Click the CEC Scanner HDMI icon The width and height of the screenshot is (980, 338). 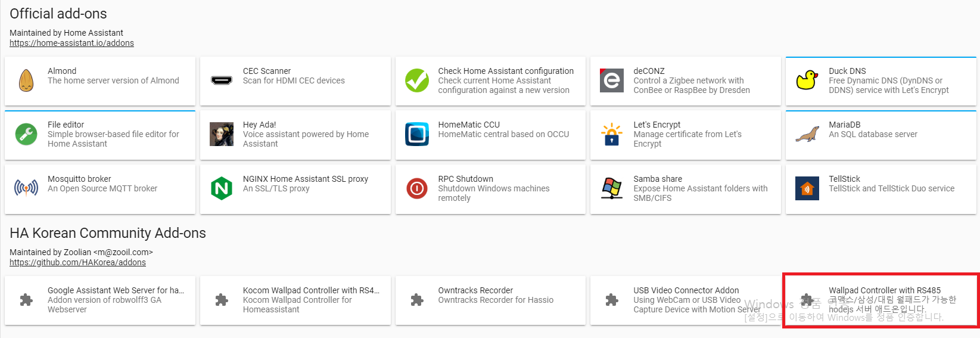point(222,80)
